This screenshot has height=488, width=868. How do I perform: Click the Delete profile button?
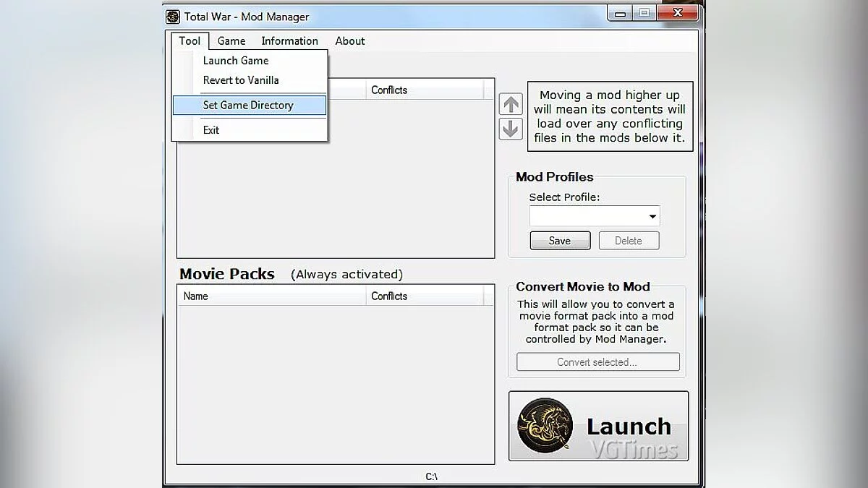tap(629, 241)
